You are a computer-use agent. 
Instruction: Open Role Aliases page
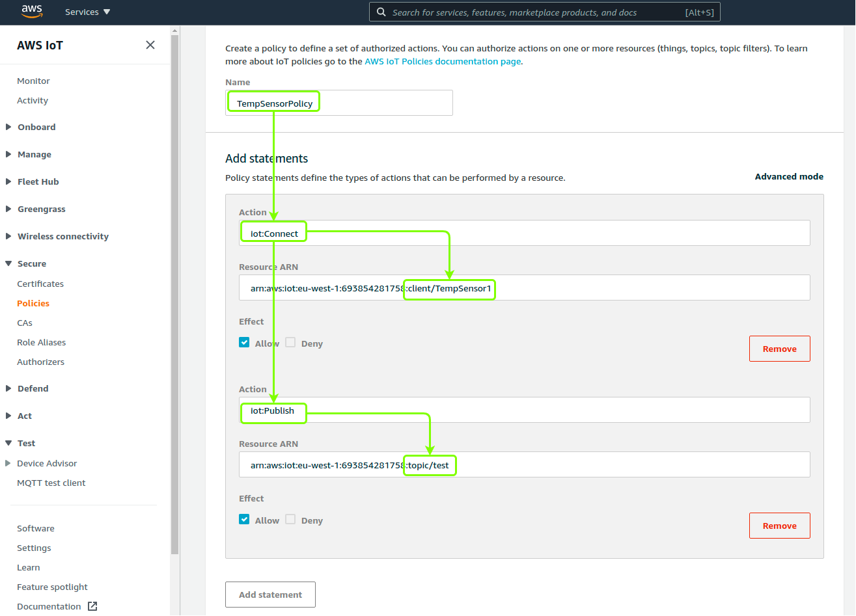(41, 342)
